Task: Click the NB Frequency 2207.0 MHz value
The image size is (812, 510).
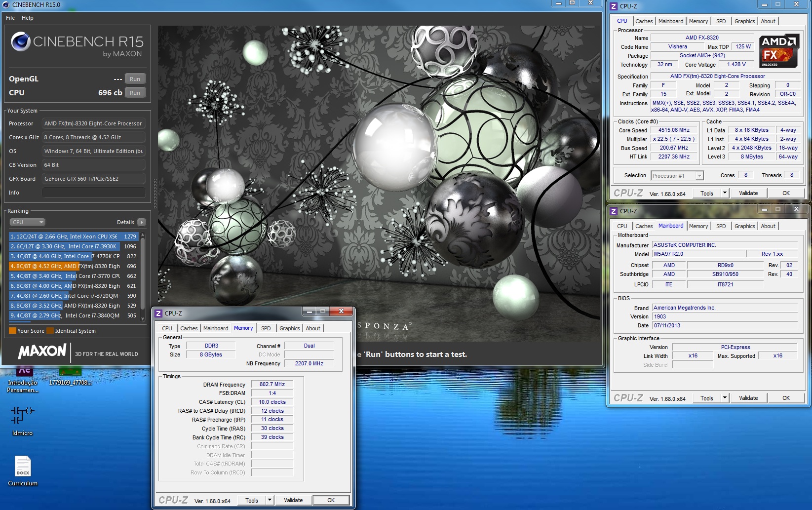Action: pyautogui.click(x=309, y=363)
